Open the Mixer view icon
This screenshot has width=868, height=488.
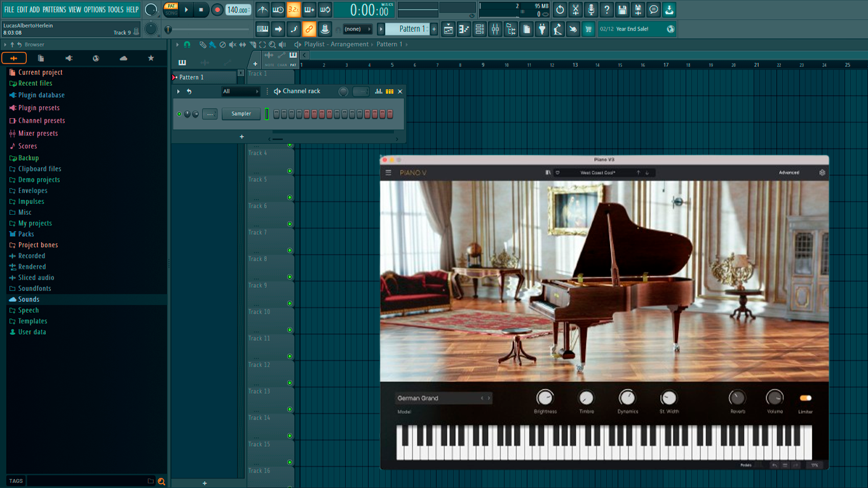[495, 29]
